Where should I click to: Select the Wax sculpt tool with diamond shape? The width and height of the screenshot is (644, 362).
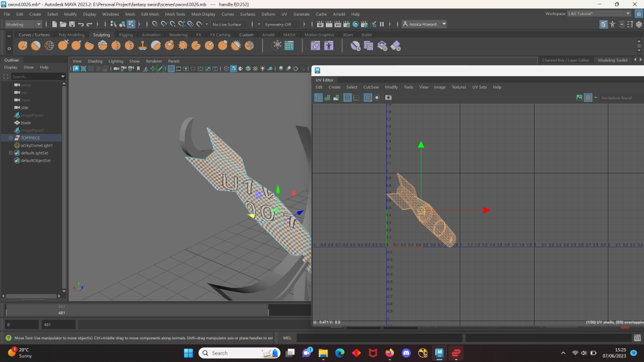tap(169, 45)
